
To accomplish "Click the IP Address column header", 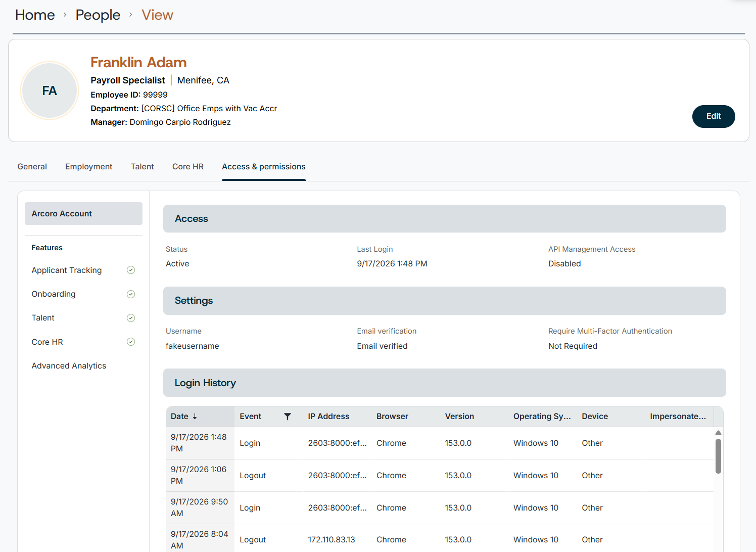I will pyautogui.click(x=328, y=417).
